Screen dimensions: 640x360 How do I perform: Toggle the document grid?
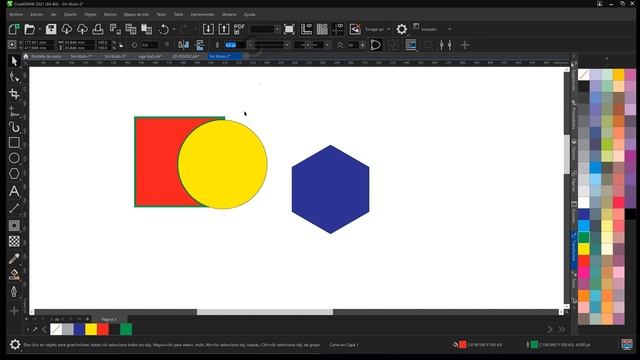[322, 29]
